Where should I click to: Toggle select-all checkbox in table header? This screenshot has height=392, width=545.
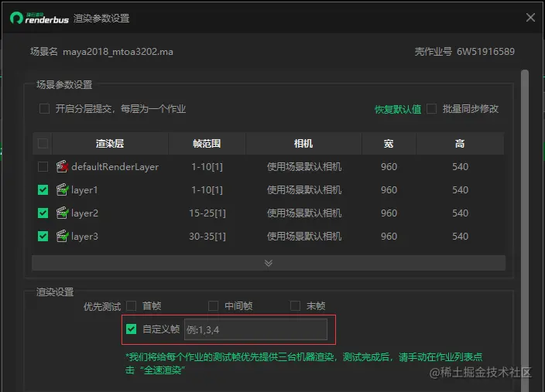click(43, 143)
